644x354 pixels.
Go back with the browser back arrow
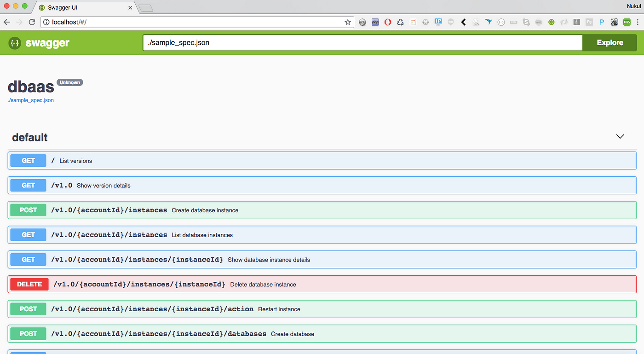pyautogui.click(x=7, y=22)
